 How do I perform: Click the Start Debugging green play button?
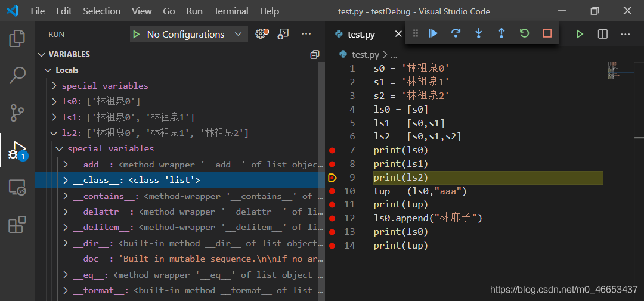137,35
